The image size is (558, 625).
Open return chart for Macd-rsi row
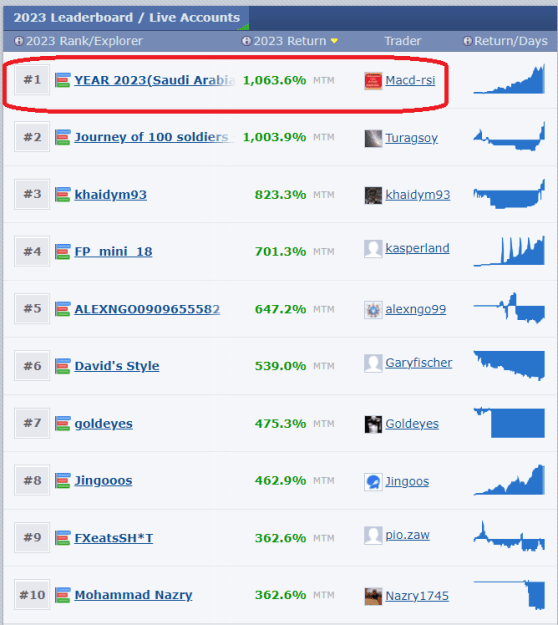pos(509,79)
